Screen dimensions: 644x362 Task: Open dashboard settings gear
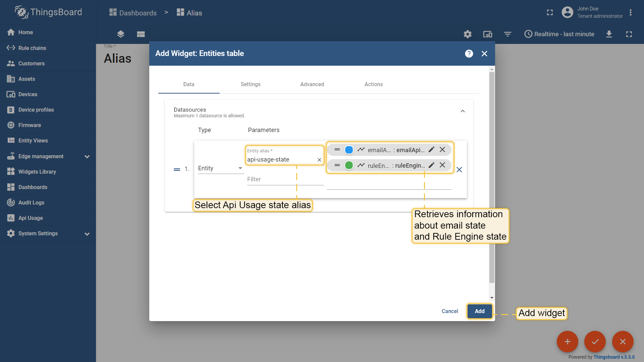click(x=468, y=34)
